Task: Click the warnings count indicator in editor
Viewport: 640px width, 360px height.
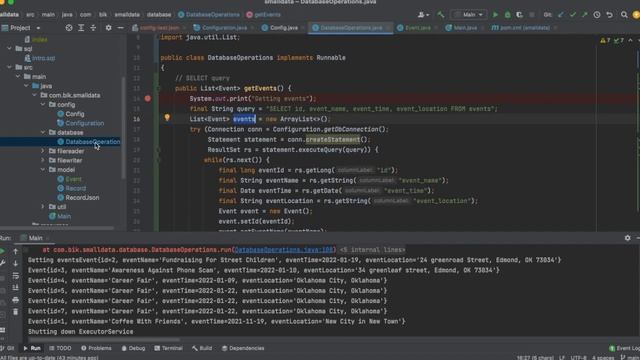Action: (x=605, y=40)
